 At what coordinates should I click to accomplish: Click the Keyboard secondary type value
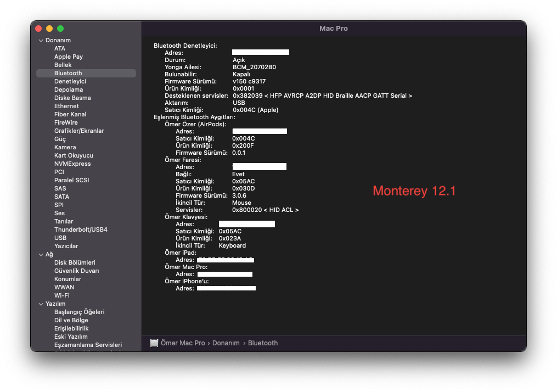232,245
